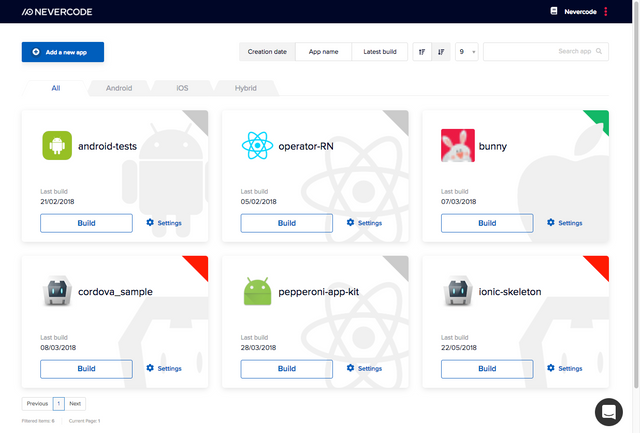Click the search magnifier icon
This screenshot has width=640, height=433.
coord(599,51)
